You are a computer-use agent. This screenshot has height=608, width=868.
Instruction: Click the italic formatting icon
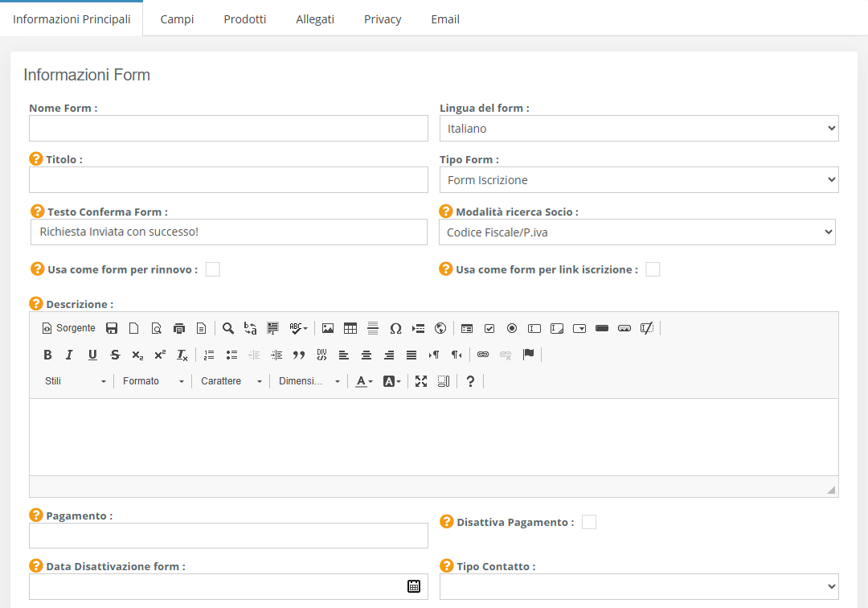point(69,355)
